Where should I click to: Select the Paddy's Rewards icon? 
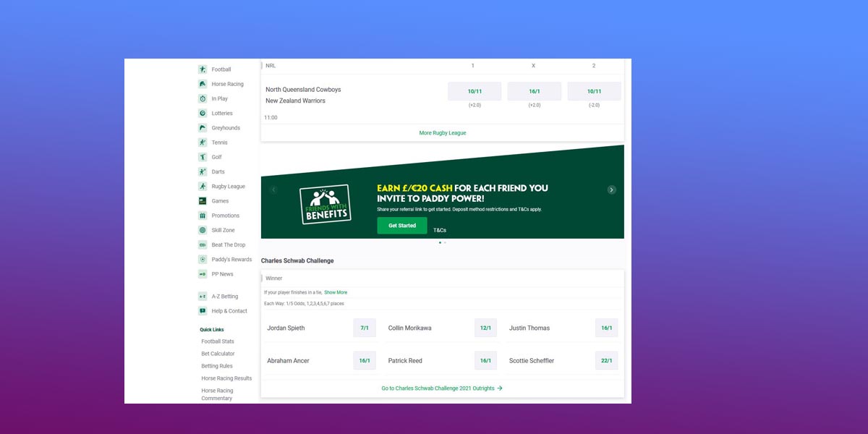click(203, 260)
